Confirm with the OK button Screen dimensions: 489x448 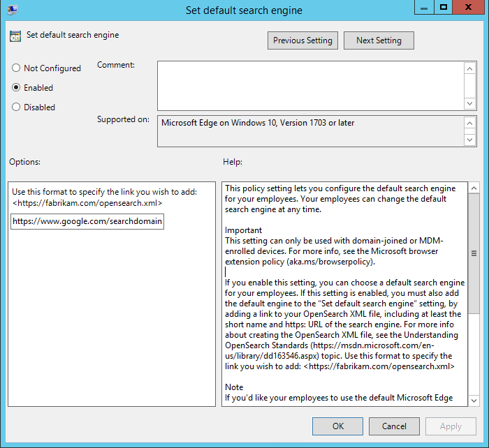pyautogui.click(x=337, y=426)
